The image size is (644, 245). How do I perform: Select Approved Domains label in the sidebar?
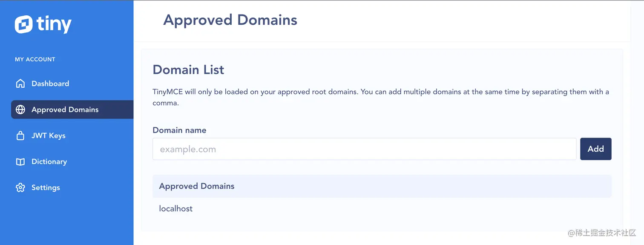(65, 110)
